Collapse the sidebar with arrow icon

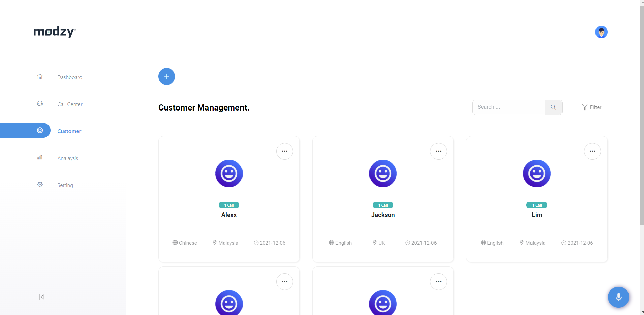[x=41, y=297]
